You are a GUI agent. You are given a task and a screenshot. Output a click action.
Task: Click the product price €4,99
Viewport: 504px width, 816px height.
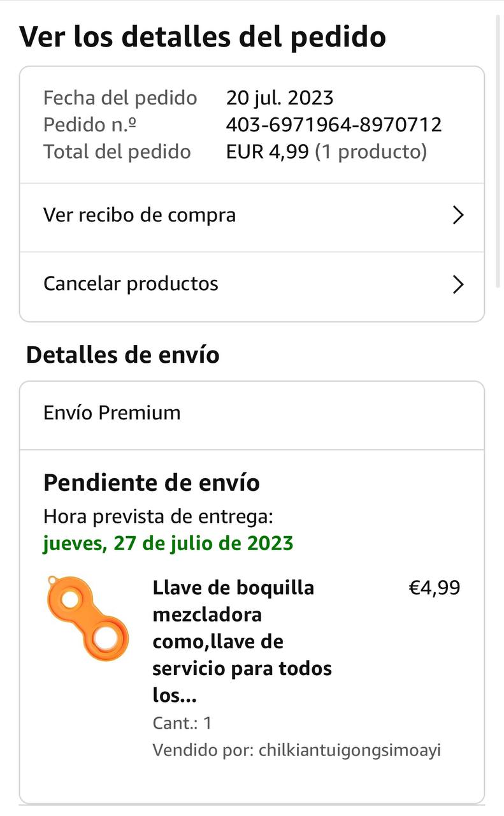tap(434, 588)
